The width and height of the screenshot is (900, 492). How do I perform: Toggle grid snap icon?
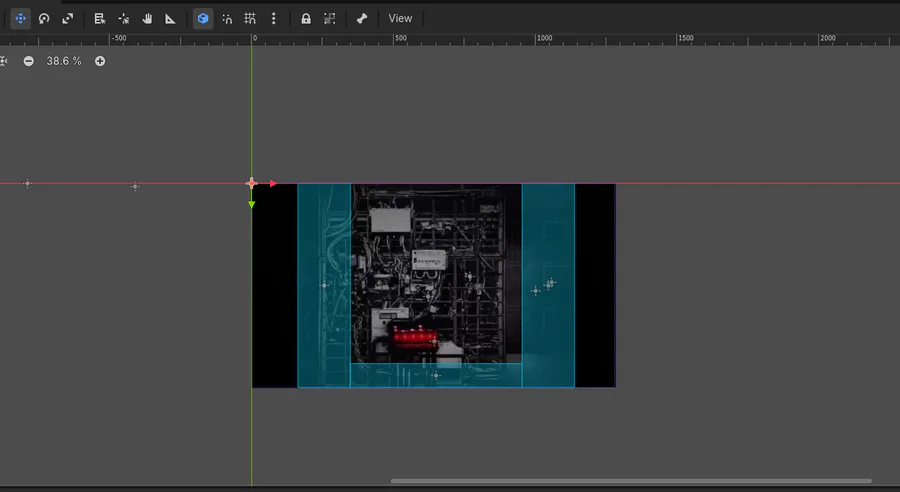250,18
